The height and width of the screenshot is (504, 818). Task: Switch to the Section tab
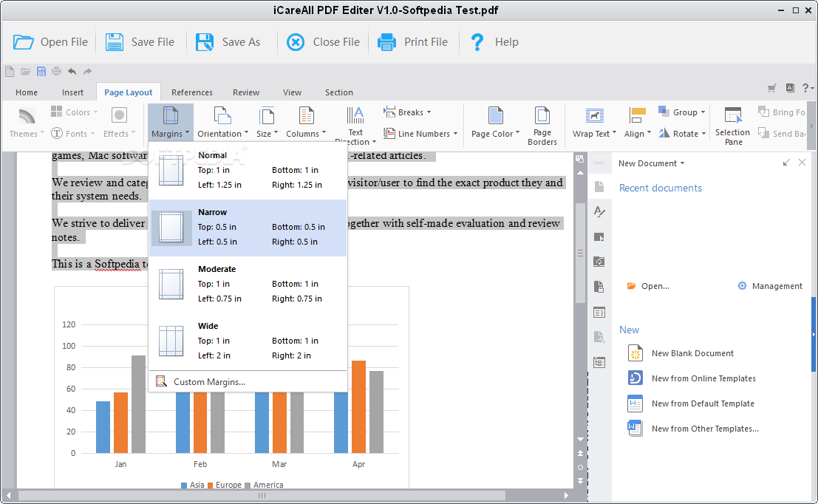tap(339, 92)
